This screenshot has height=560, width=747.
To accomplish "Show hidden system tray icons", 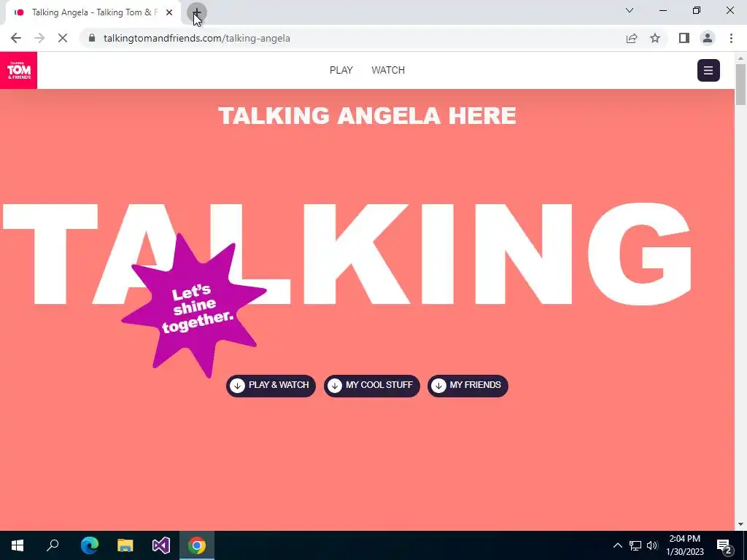I will coord(617,545).
